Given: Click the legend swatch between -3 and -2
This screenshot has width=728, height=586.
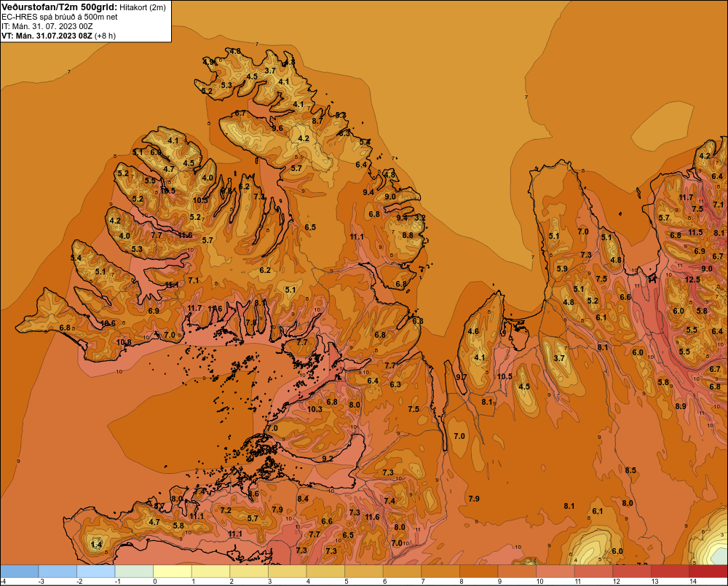Looking at the screenshot, I should click(x=58, y=571).
